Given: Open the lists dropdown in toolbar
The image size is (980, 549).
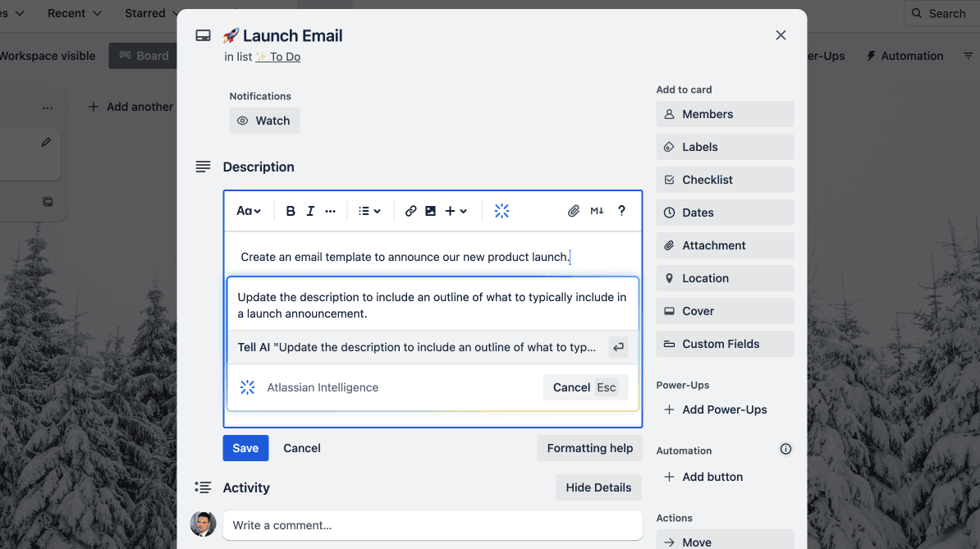Looking at the screenshot, I should (x=369, y=211).
